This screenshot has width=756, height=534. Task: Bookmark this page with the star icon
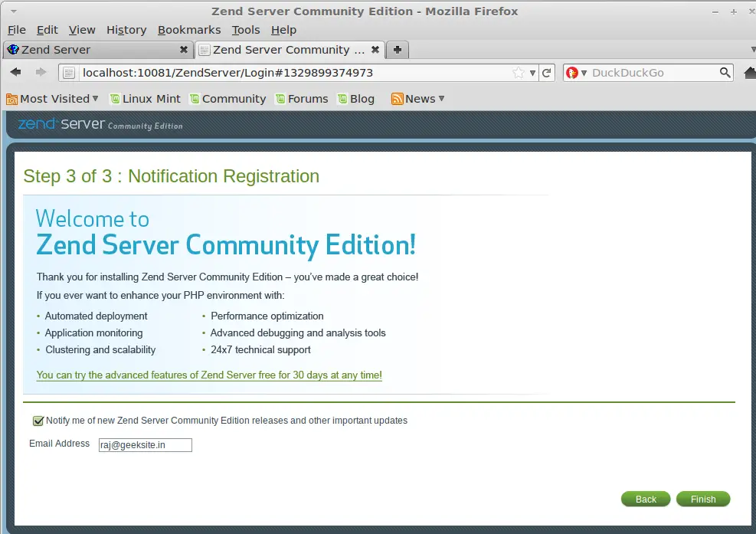[x=519, y=73]
